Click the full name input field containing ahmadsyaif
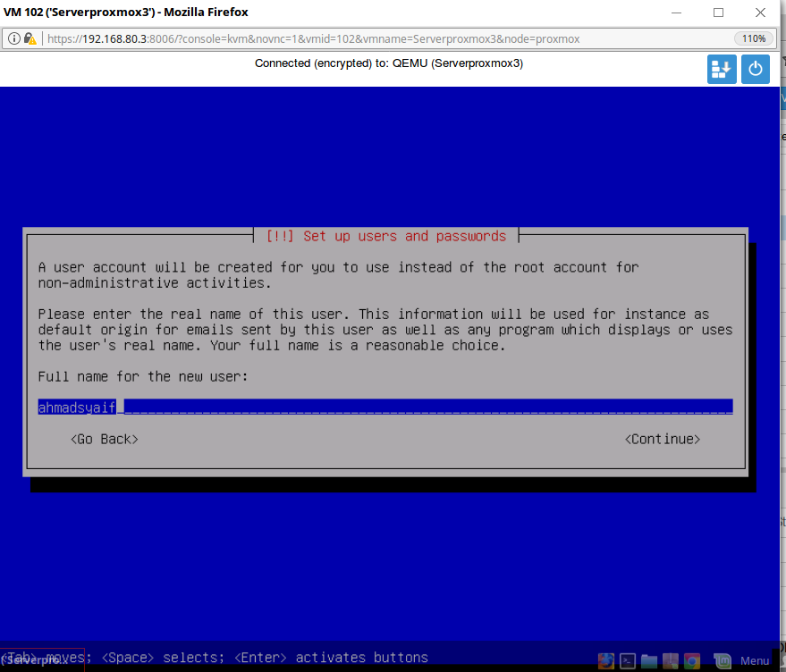 [x=385, y=407]
